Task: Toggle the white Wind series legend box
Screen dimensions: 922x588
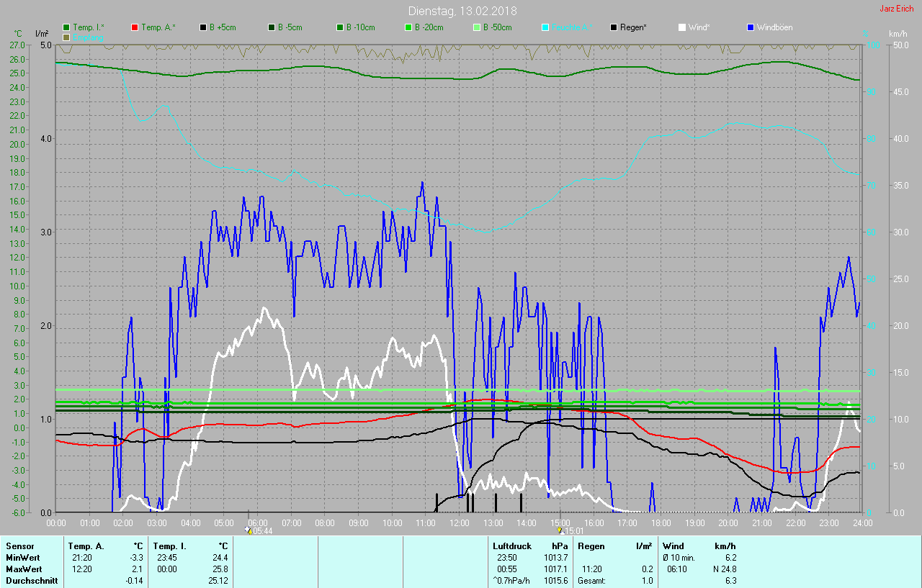Action: [682, 27]
